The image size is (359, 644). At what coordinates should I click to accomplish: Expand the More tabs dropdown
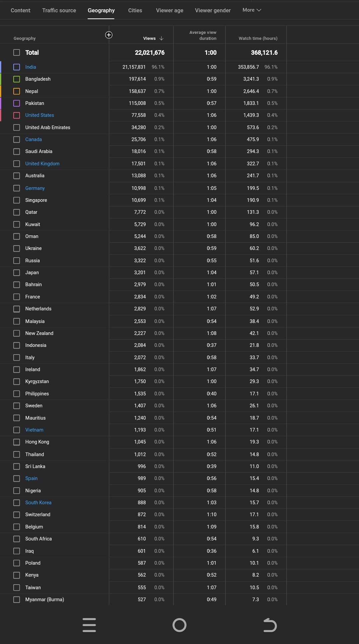coord(252,10)
